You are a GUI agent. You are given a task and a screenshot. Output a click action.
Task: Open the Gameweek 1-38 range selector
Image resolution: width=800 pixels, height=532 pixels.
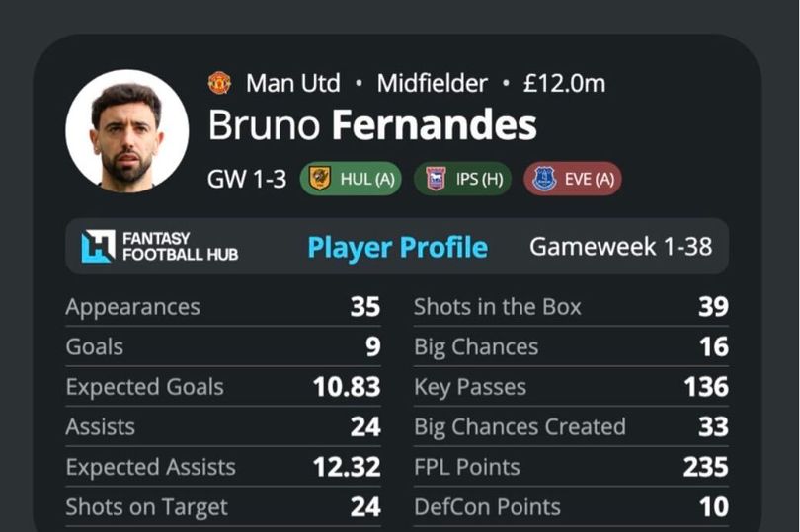pyautogui.click(x=621, y=247)
